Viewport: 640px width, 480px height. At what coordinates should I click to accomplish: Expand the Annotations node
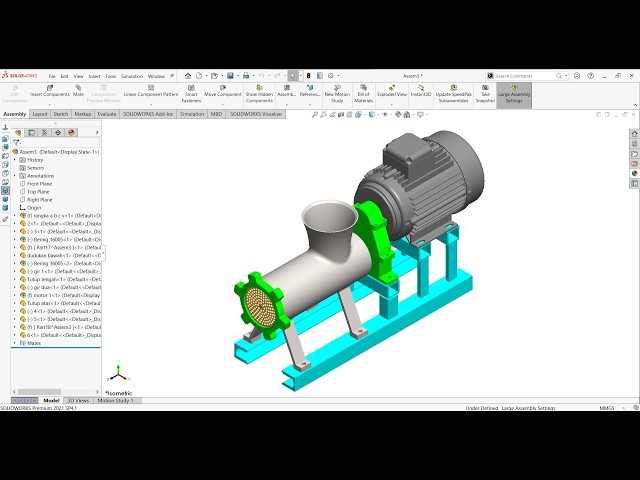[x=15, y=176]
